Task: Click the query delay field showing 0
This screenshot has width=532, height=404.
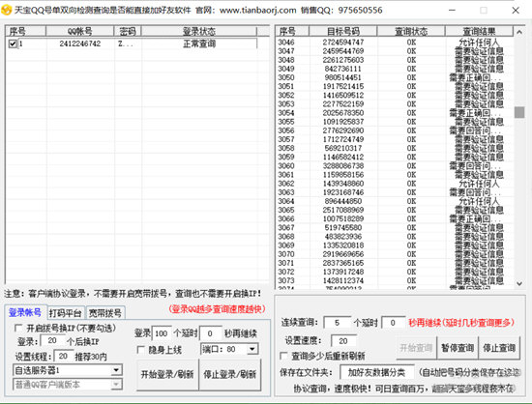Action: tap(393, 323)
